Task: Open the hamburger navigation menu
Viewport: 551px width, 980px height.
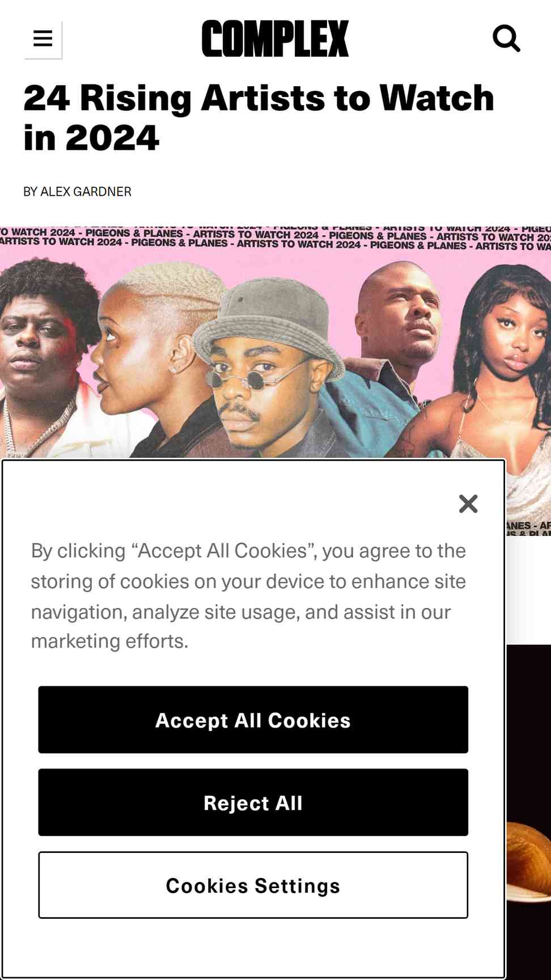Action: (x=43, y=39)
